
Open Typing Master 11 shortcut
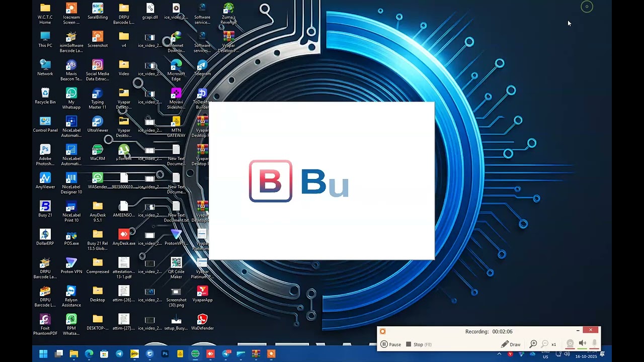pyautogui.click(x=98, y=99)
